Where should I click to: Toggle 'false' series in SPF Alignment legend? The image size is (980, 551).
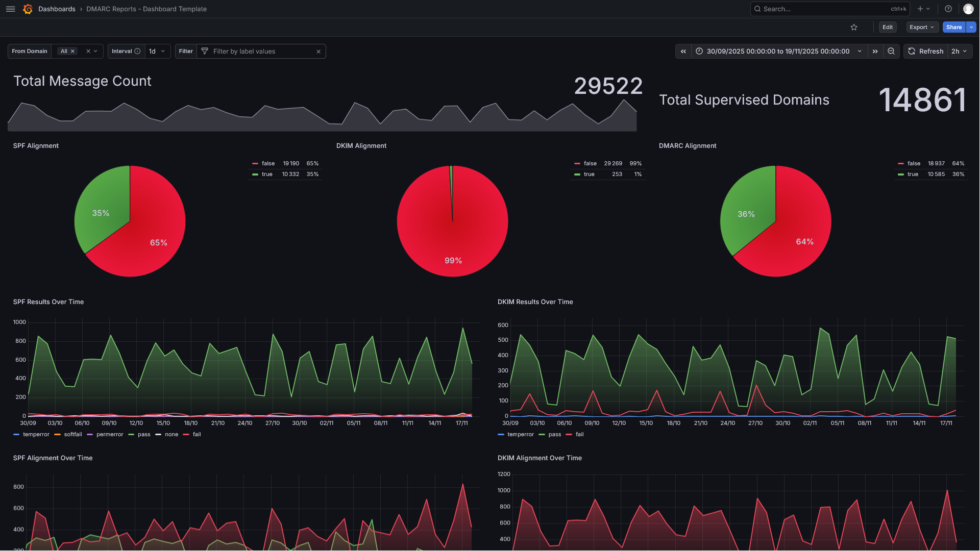click(x=268, y=164)
